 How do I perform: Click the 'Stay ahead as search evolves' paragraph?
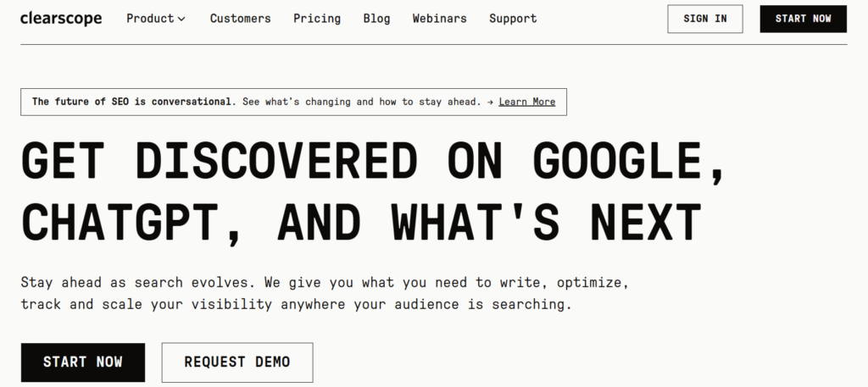coord(324,281)
